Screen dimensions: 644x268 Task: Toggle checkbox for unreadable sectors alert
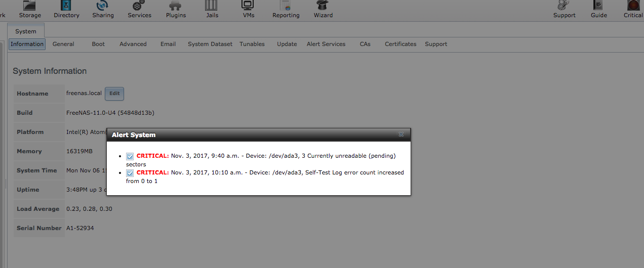130,156
